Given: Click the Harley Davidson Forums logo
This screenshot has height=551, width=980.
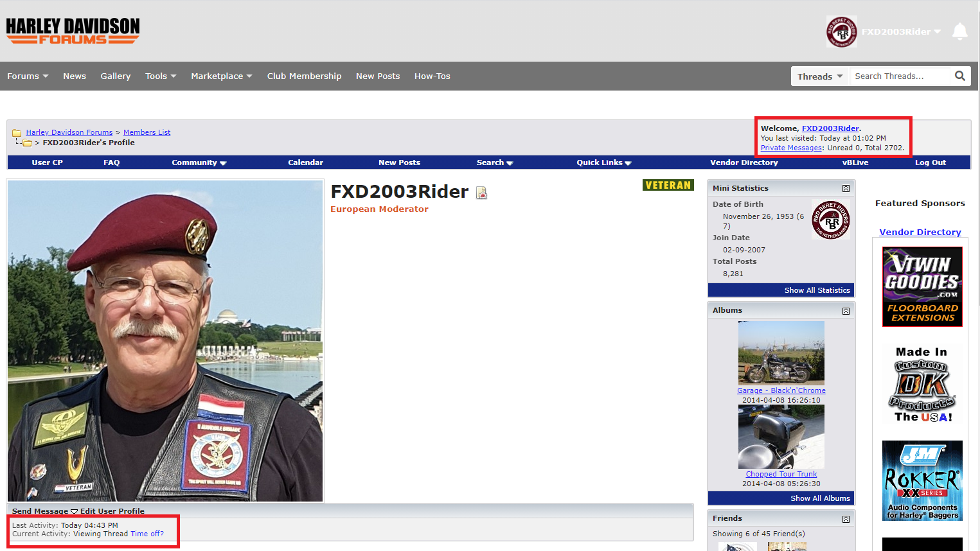Looking at the screenshot, I should (73, 31).
